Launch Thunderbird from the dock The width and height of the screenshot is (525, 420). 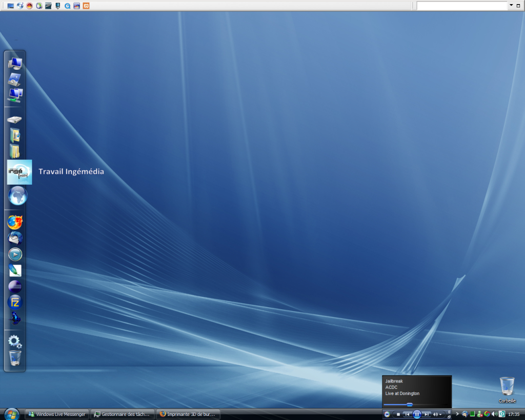click(x=15, y=238)
